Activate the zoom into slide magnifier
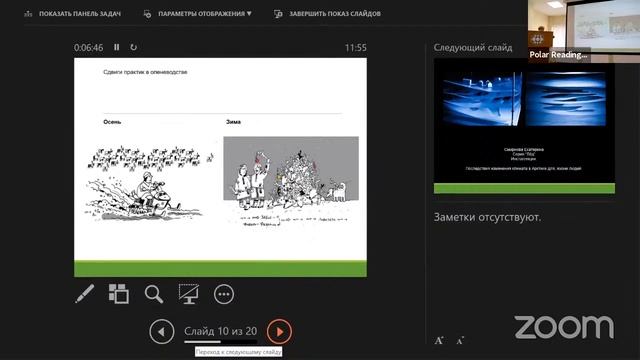Image resolution: width=640 pixels, height=360 pixels. (154, 294)
